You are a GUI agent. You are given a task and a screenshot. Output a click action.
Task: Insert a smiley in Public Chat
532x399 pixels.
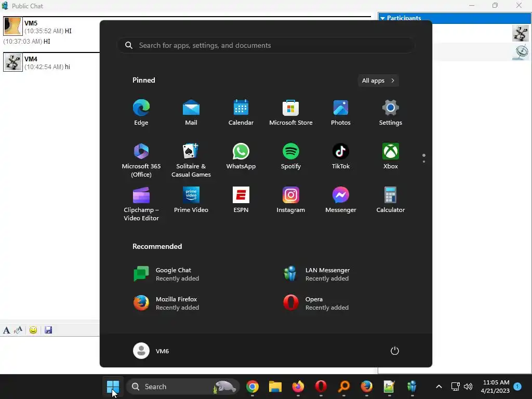[33, 330]
